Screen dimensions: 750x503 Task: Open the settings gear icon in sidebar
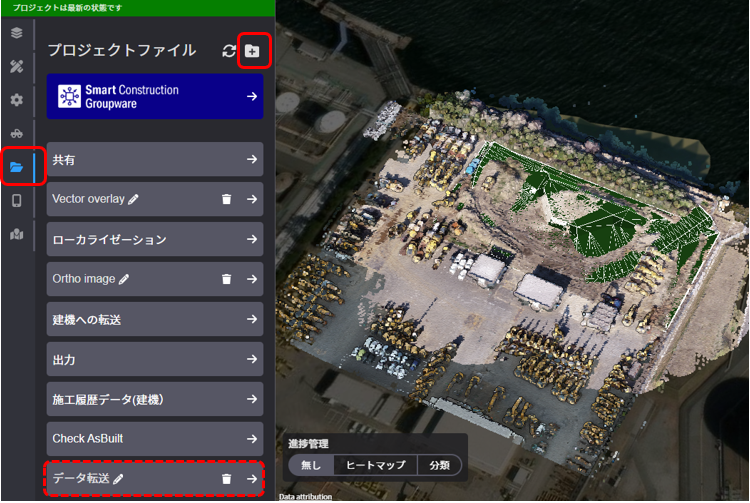point(17,99)
